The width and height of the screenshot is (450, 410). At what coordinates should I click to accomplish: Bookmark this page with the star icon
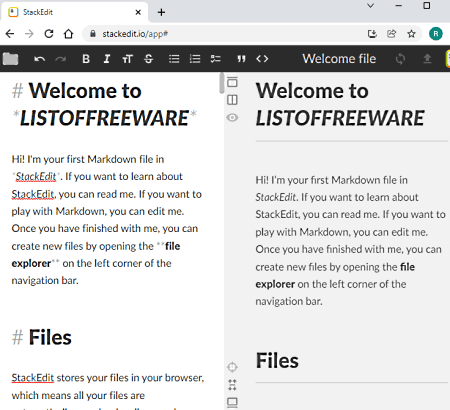412,34
